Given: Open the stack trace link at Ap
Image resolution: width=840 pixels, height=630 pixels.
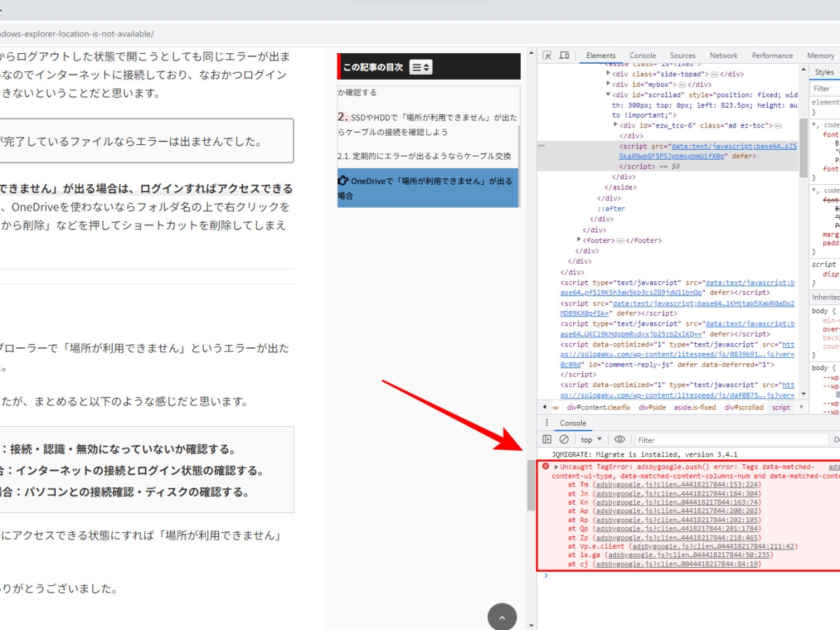Looking at the screenshot, I should (x=678, y=511).
